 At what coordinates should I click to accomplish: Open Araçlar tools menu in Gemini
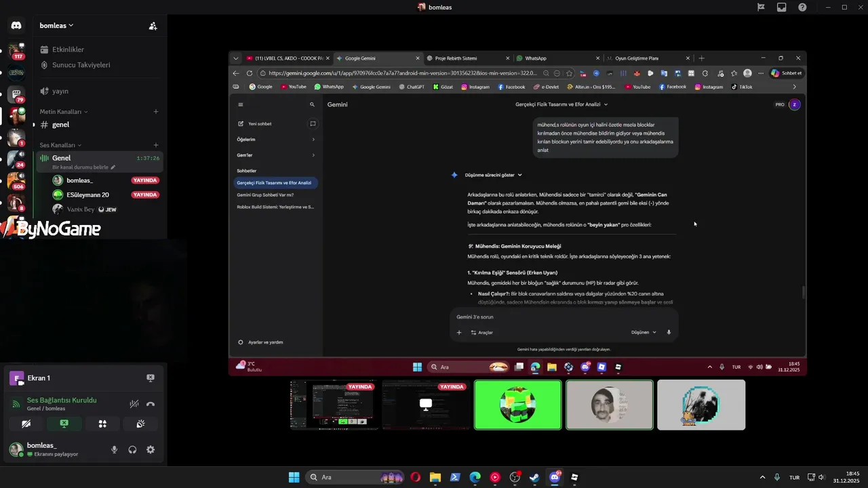pos(481,332)
